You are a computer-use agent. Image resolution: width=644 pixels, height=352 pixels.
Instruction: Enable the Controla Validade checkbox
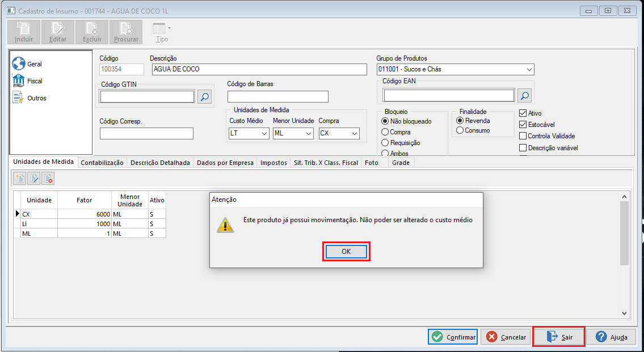tap(523, 136)
